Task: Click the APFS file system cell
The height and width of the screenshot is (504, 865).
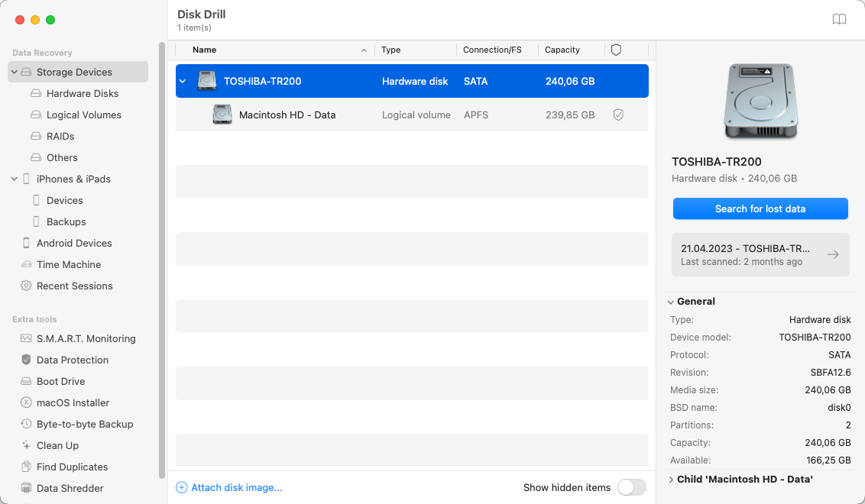Action: click(475, 115)
